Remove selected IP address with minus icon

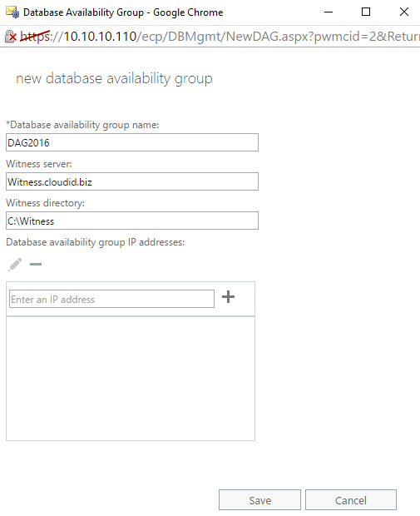[x=36, y=265]
